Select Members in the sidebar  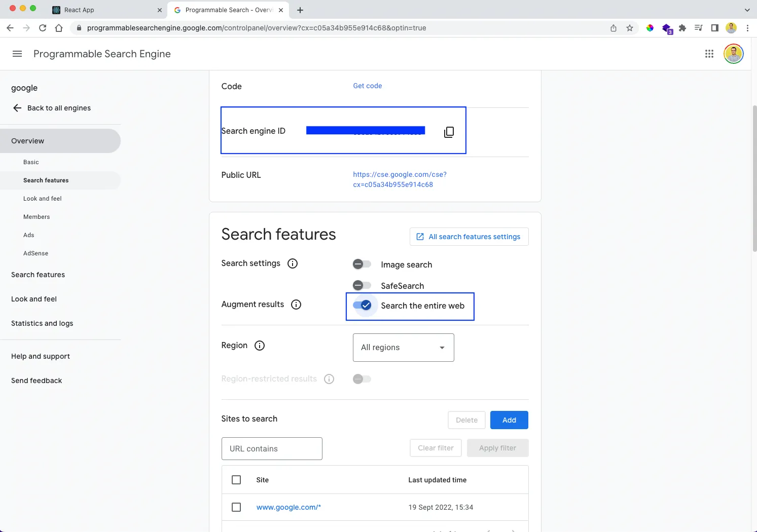tap(37, 217)
